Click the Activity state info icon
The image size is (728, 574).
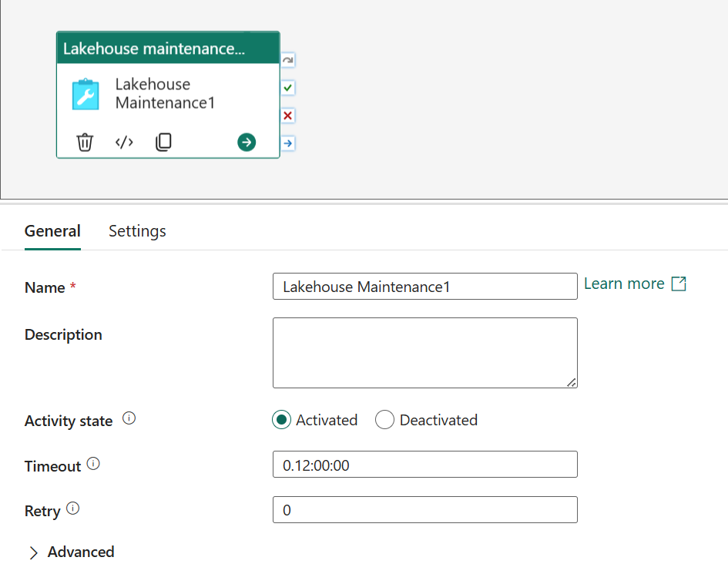(x=129, y=418)
